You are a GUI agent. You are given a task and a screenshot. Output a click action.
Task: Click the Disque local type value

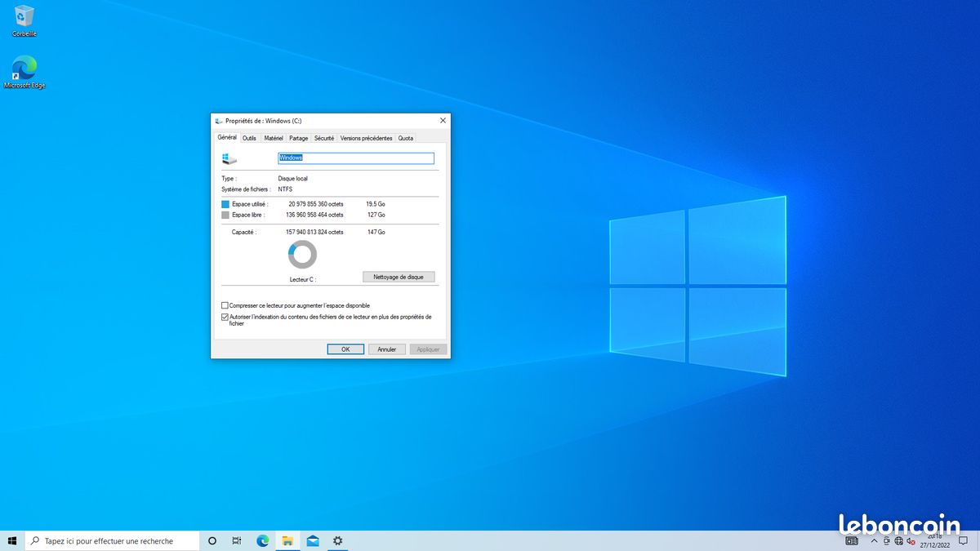click(x=292, y=178)
